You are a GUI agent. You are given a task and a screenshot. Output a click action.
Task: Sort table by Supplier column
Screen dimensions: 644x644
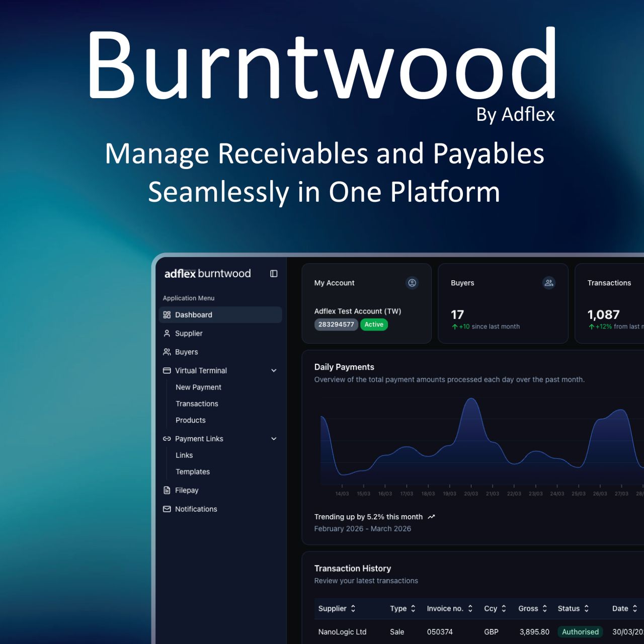pyautogui.click(x=337, y=608)
